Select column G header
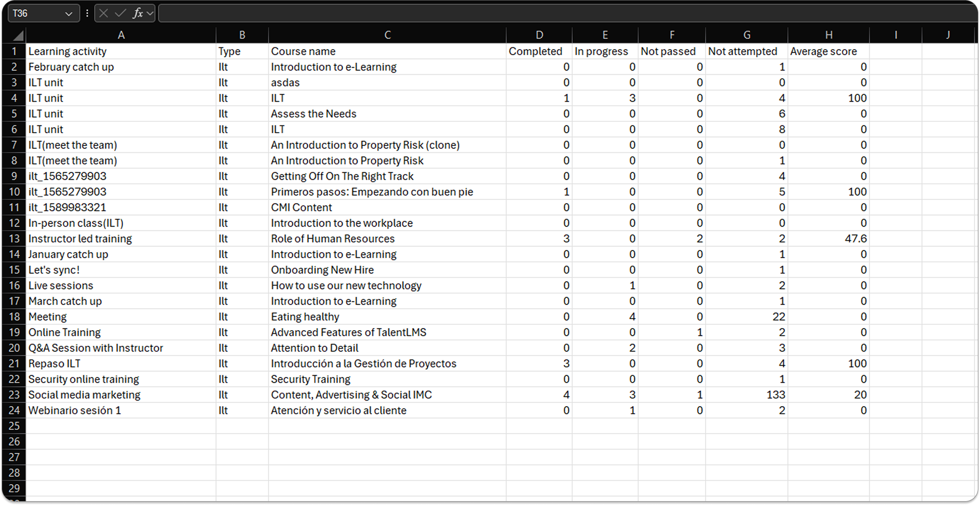The image size is (980, 505). (747, 35)
